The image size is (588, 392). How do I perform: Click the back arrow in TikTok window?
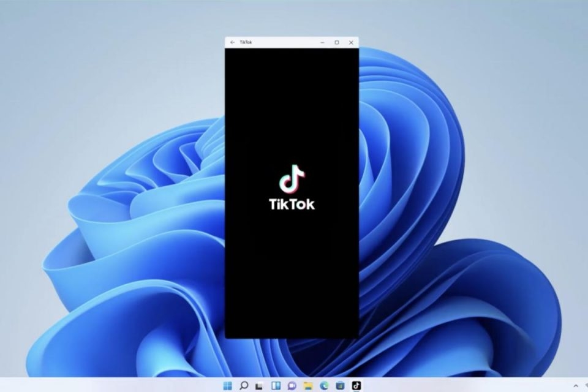(232, 42)
